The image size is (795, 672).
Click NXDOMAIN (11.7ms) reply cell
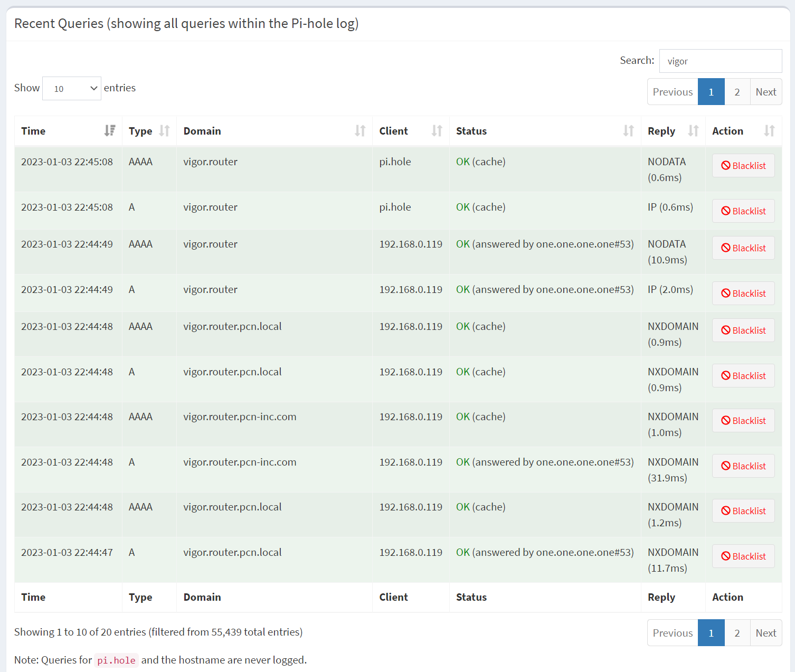click(x=673, y=560)
